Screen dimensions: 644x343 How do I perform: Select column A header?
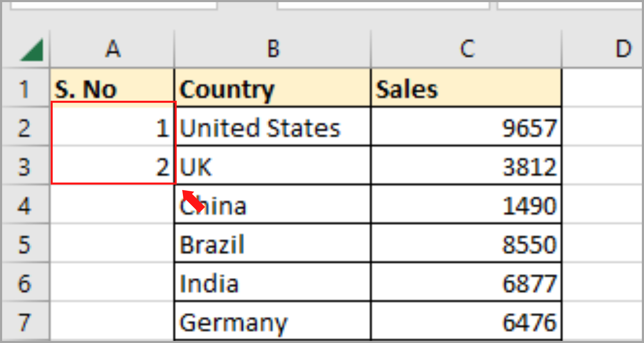coord(112,49)
